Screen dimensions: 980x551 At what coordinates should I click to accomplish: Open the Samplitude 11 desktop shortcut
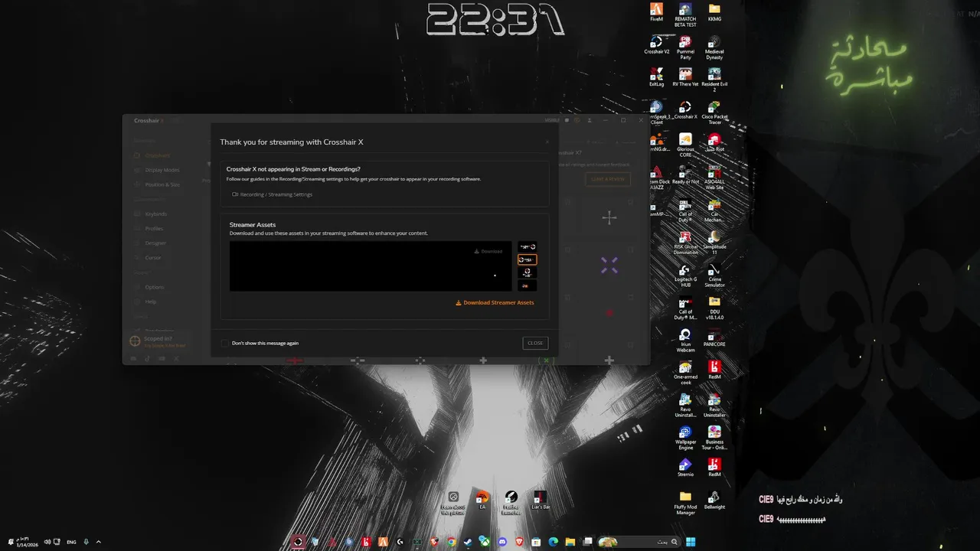tap(714, 243)
